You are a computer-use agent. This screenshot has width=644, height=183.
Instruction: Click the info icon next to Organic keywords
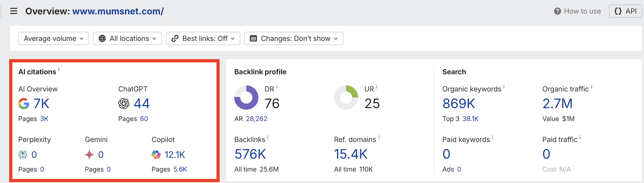click(x=504, y=86)
